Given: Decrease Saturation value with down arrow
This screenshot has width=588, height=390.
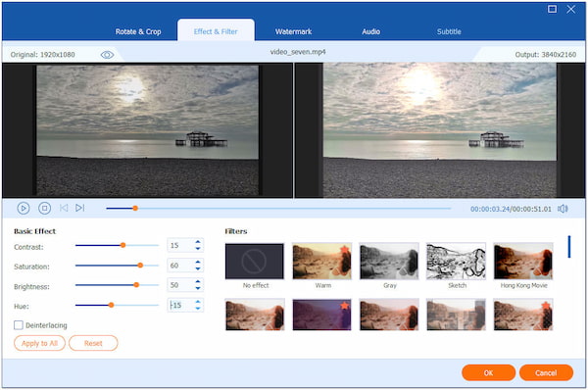Looking at the screenshot, I should tap(198, 268).
